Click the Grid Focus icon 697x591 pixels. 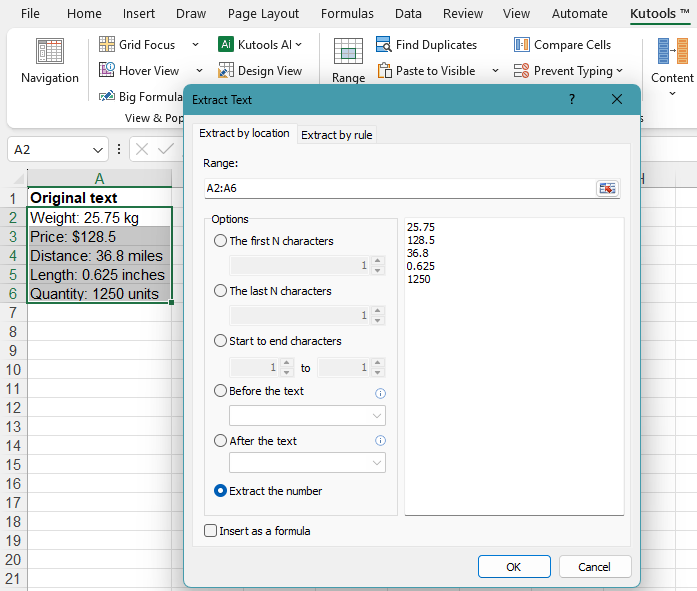pyautogui.click(x=107, y=44)
